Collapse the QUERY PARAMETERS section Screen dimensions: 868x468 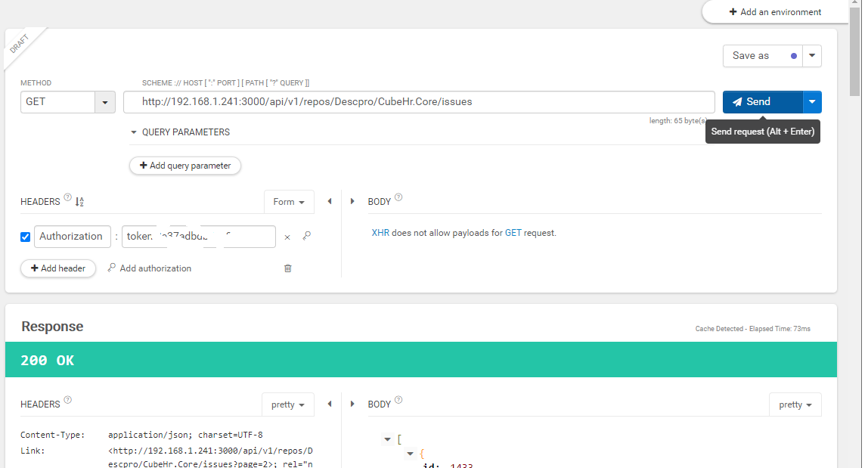[x=133, y=132]
